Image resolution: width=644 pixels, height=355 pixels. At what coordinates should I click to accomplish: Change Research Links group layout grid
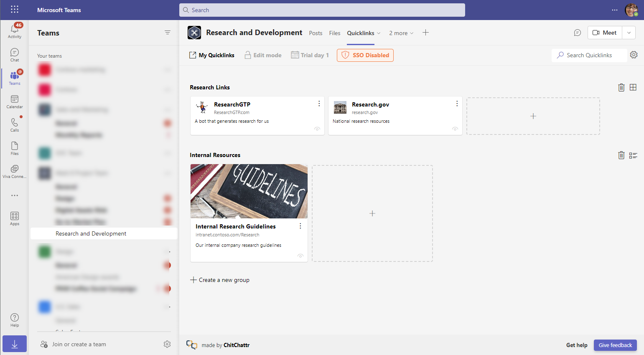tap(633, 87)
